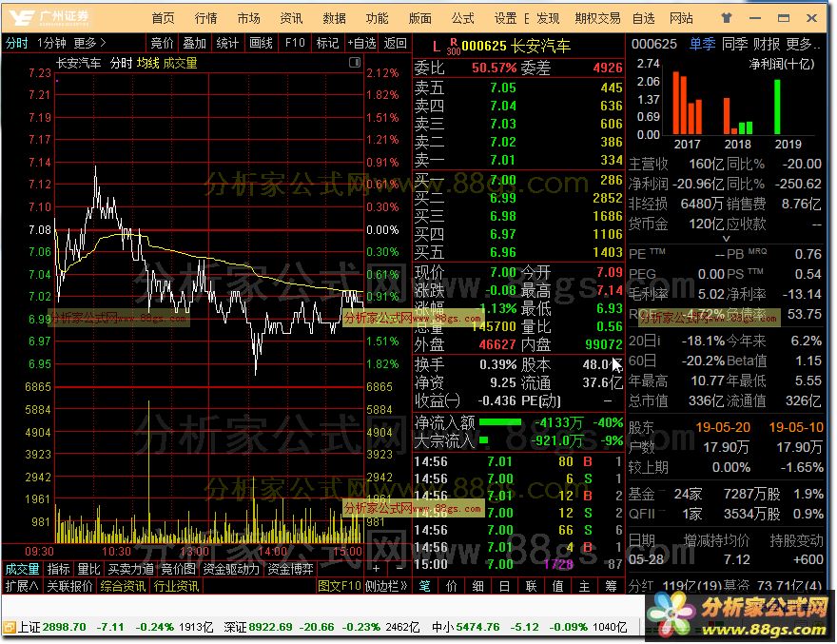Viewport: 837px width, 644px height.
Task: Expand the 更多 periods menu
Action: (89, 43)
